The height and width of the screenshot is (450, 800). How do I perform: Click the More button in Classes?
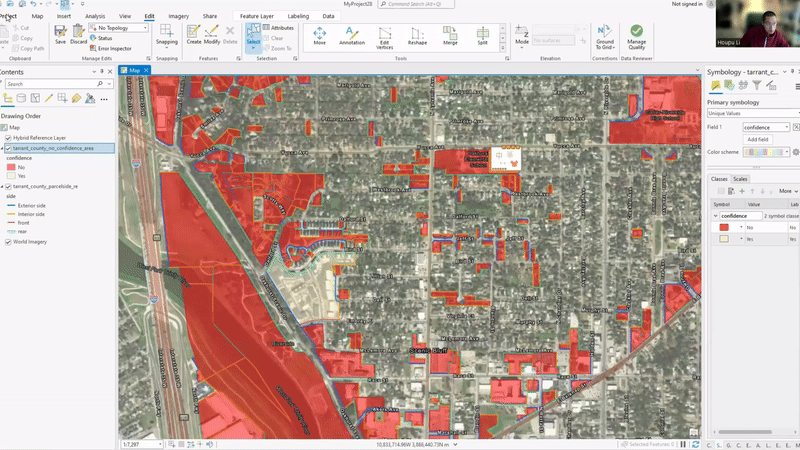click(786, 190)
